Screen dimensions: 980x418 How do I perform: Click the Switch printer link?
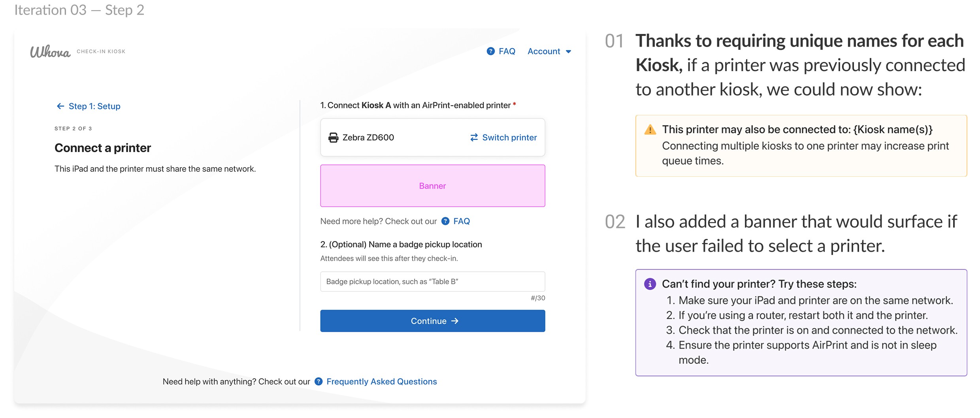(x=509, y=137)
